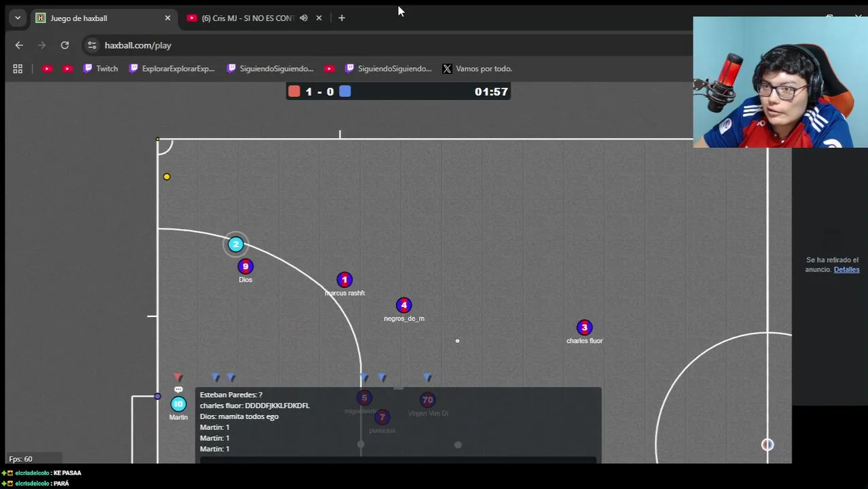The height and width of the screenshot is (489, 868).
Task: Click Martin's chat bubble indicator
Action: [x=178, y=389]
